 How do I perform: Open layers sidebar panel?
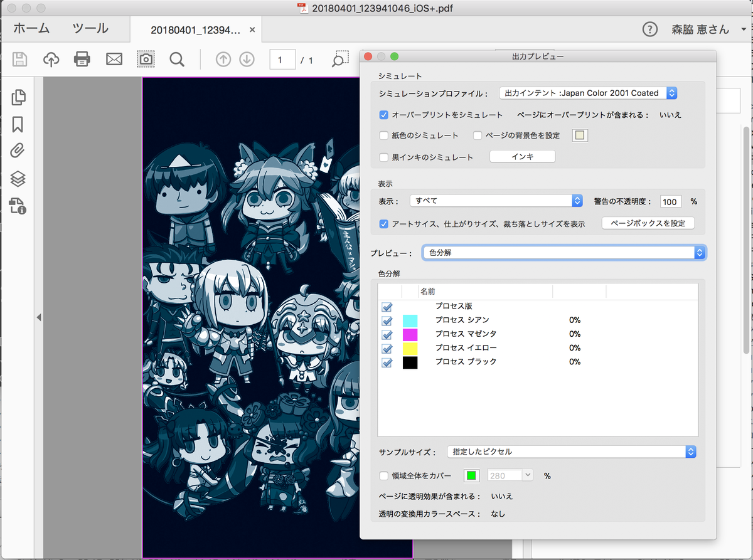tap(18, 178)
